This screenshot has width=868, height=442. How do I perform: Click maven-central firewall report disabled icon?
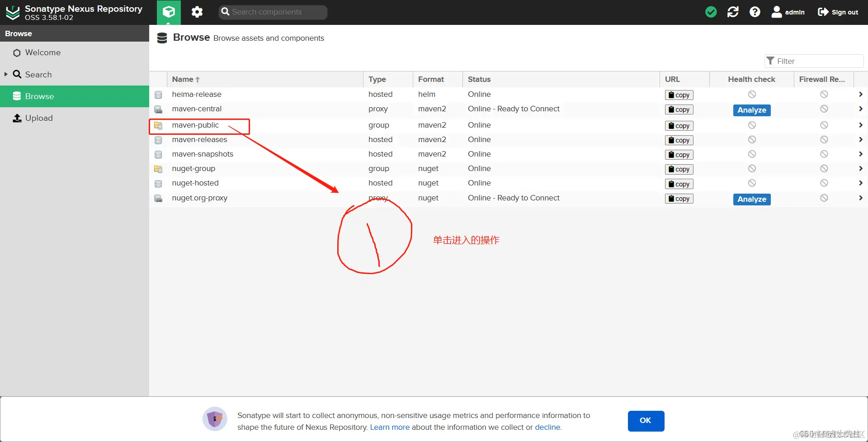point(824,109)
